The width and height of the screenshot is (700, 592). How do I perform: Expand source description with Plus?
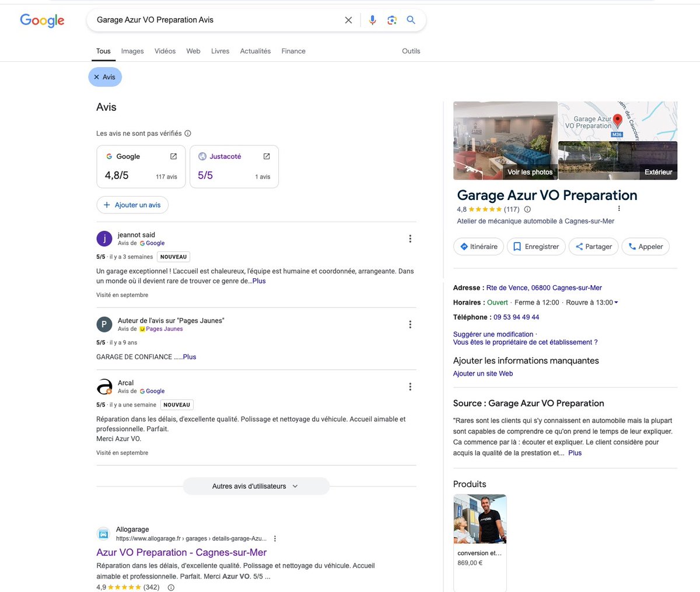pyautogui.click(x=575, y=453)
